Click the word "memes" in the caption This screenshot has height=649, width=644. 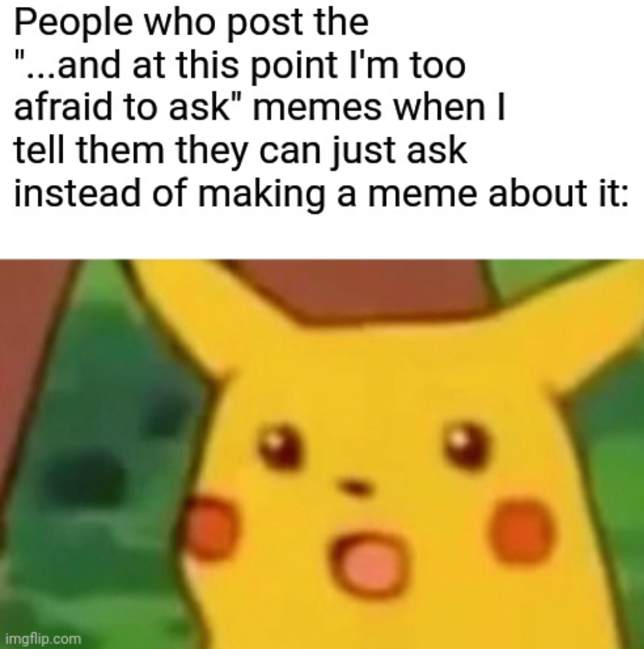(317, 108)
